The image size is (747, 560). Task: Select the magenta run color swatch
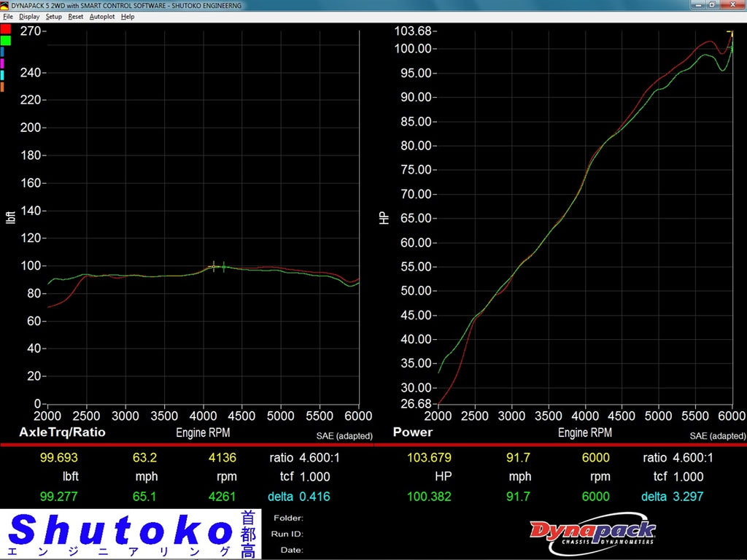[x=2, y=63]
